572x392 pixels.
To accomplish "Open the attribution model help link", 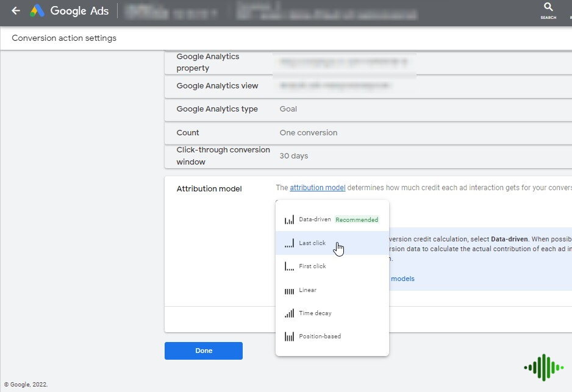I will [x=317, y=188].
